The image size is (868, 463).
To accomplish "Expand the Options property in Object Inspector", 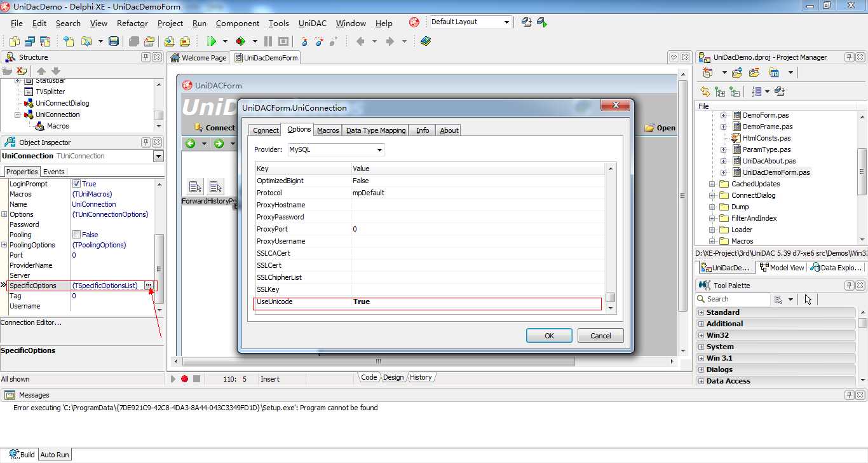I will [4, 214].
